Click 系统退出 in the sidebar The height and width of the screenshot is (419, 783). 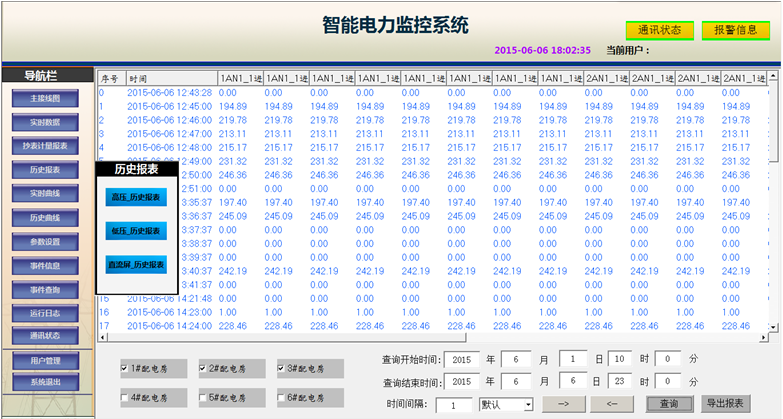click(x=45, y=382)
